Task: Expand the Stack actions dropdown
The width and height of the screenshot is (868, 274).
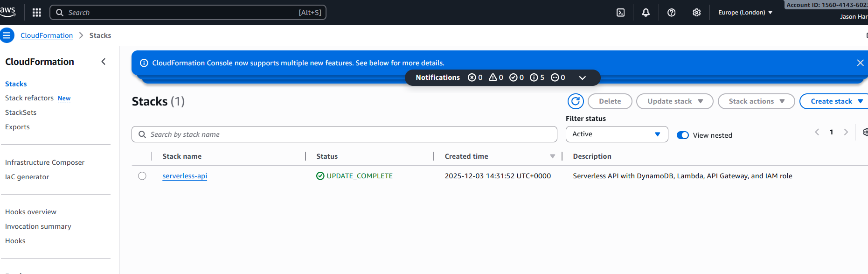Action: [756, 101]
